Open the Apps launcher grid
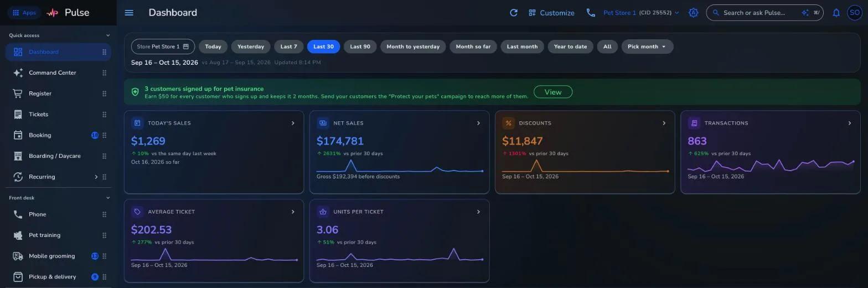 tap(24, 13)
